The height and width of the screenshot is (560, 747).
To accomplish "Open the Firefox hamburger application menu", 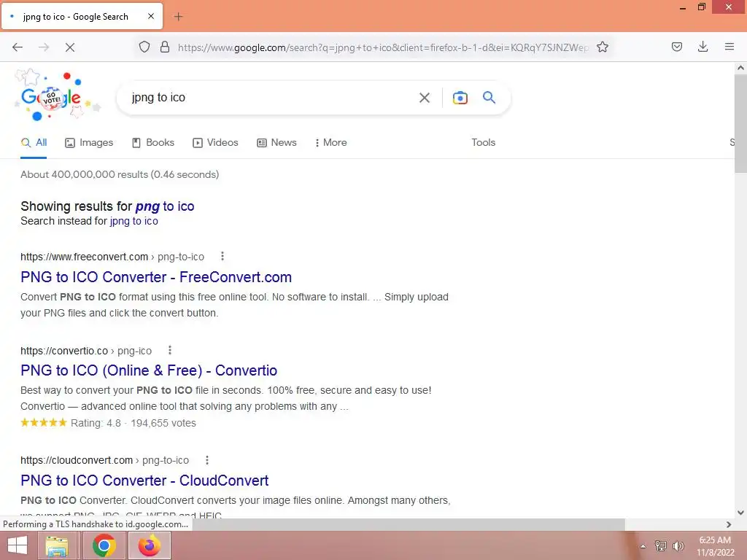I will click(x=729, y=47).
